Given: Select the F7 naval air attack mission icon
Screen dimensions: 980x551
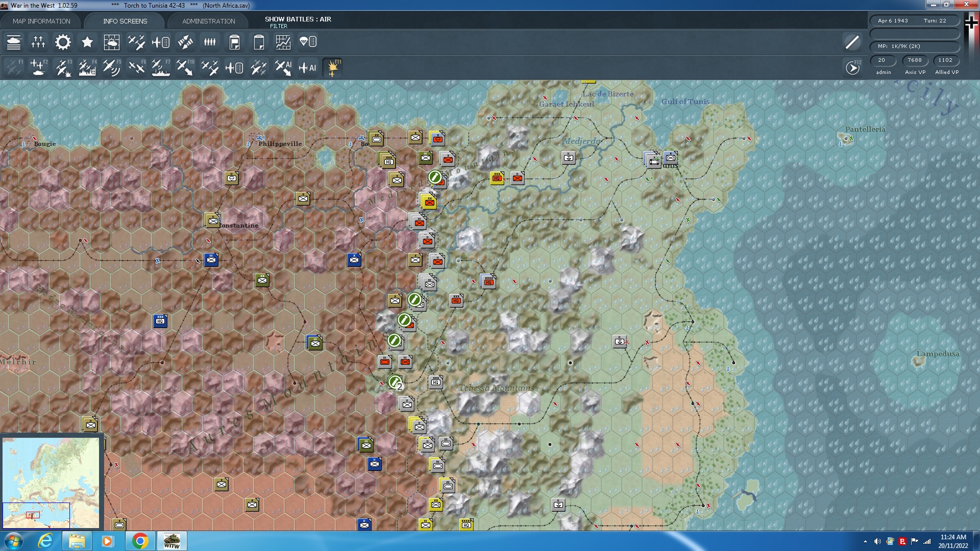Looking at the screenshot, I should coord(161,67).
